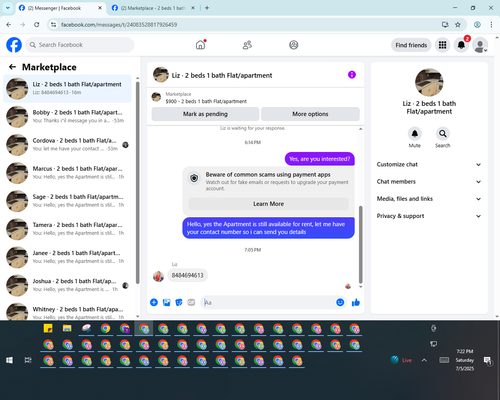Open Cordova conversation in chat list

pos(68,145)
